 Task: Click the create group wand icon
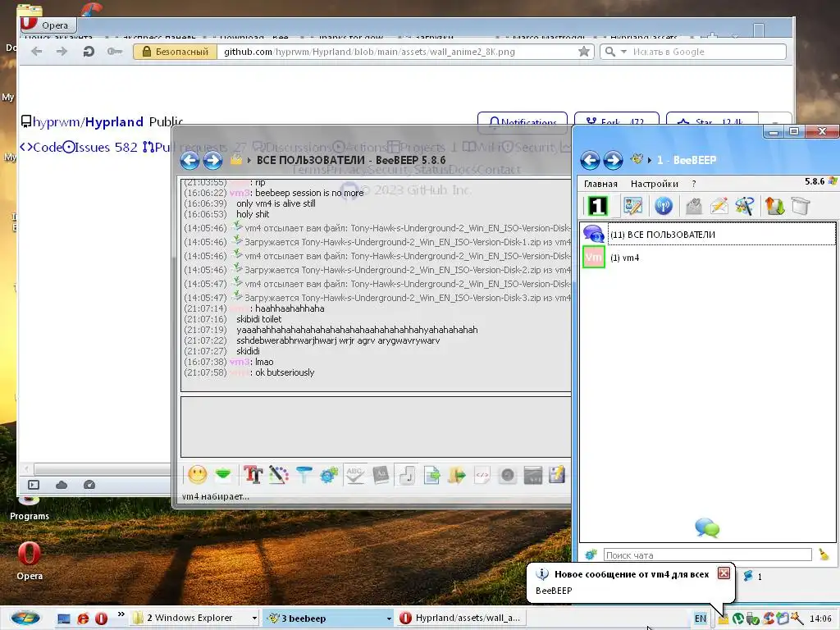coord(745,206)
